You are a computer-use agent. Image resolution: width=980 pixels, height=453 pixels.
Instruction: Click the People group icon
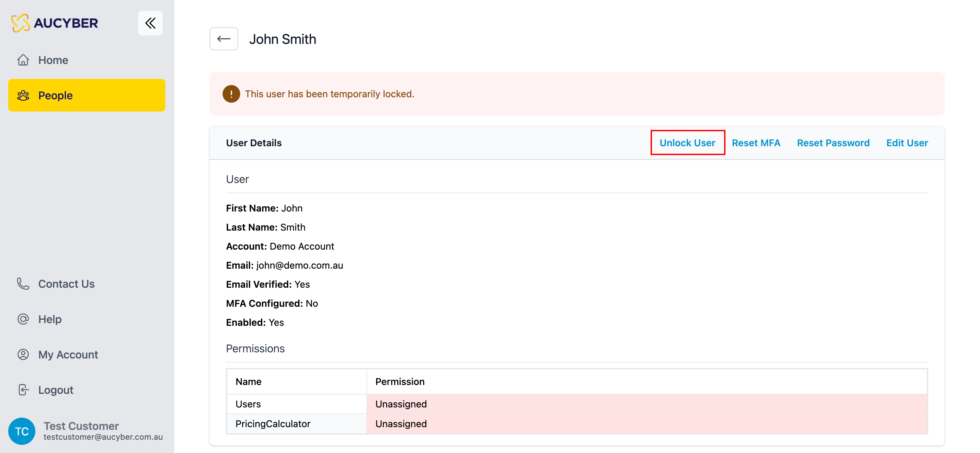click(23, 96)
